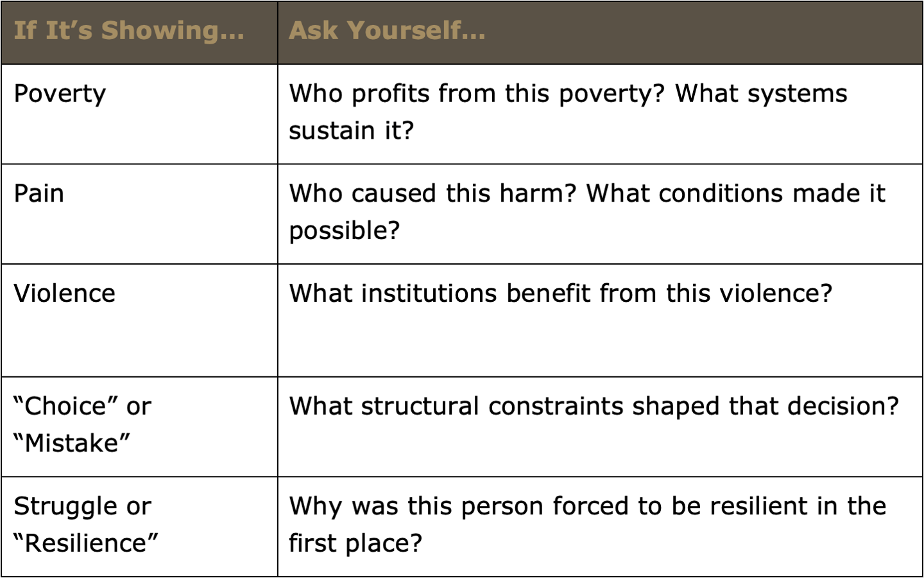Image resolution: width=924 pixels, height=578 pixels.
Task: Click the word "possible?" in Pain row
Action: coord(345,231)
